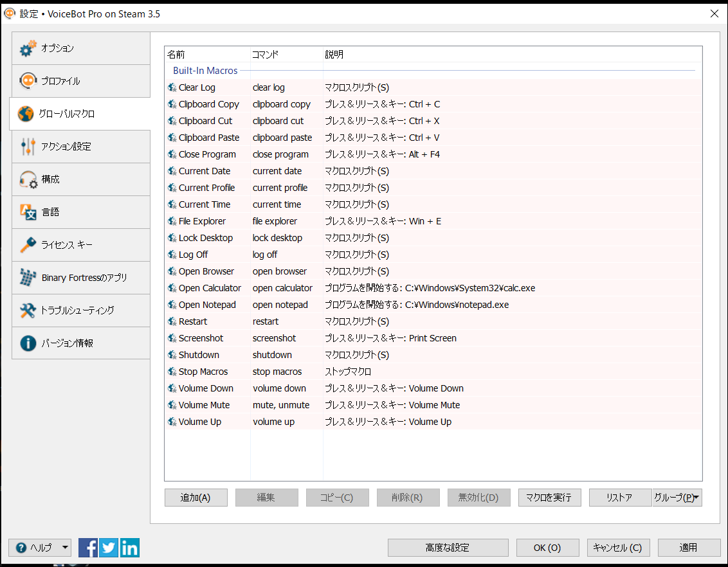728x567 pixels.
Task: Select the Log Off macro name
Action: click(193, 255)
